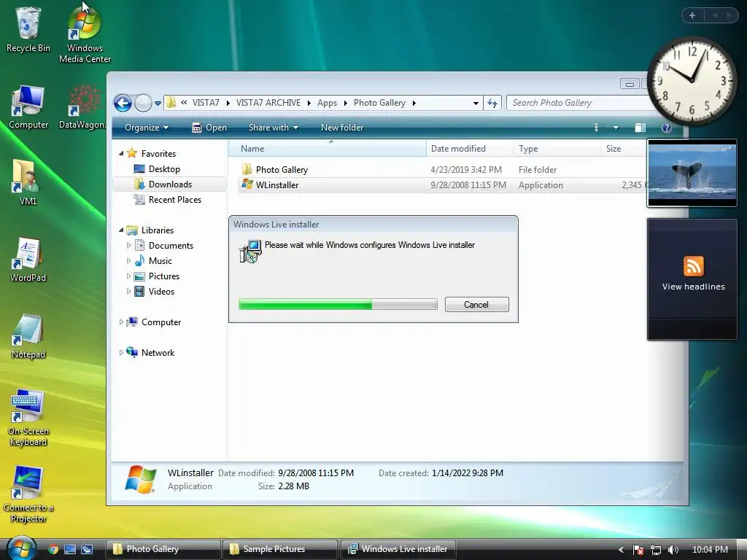Open the address bar history dropdown
Viewport: 747px width, 560px height.
click(x=476, y=104)
